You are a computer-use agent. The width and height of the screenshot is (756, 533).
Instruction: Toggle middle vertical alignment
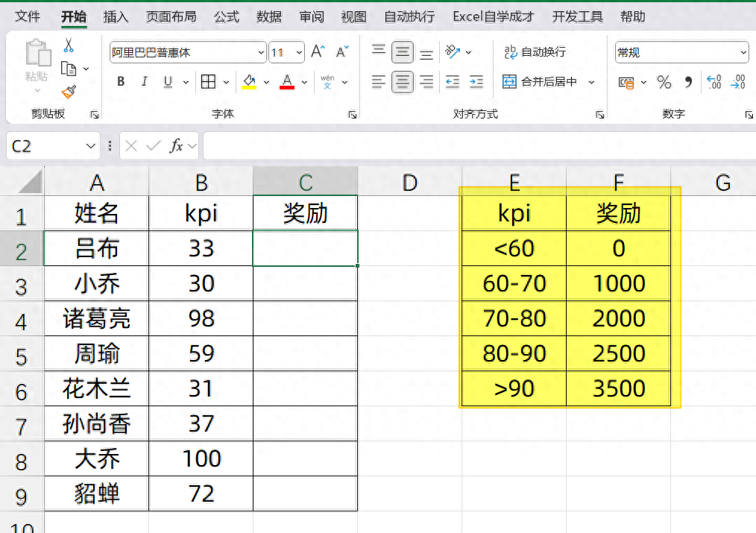[402, 52]
